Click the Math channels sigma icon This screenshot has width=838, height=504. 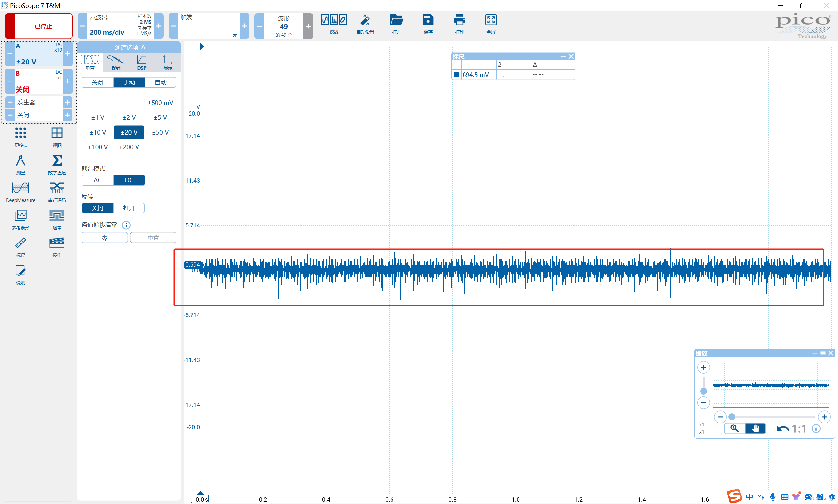[57, 161]
